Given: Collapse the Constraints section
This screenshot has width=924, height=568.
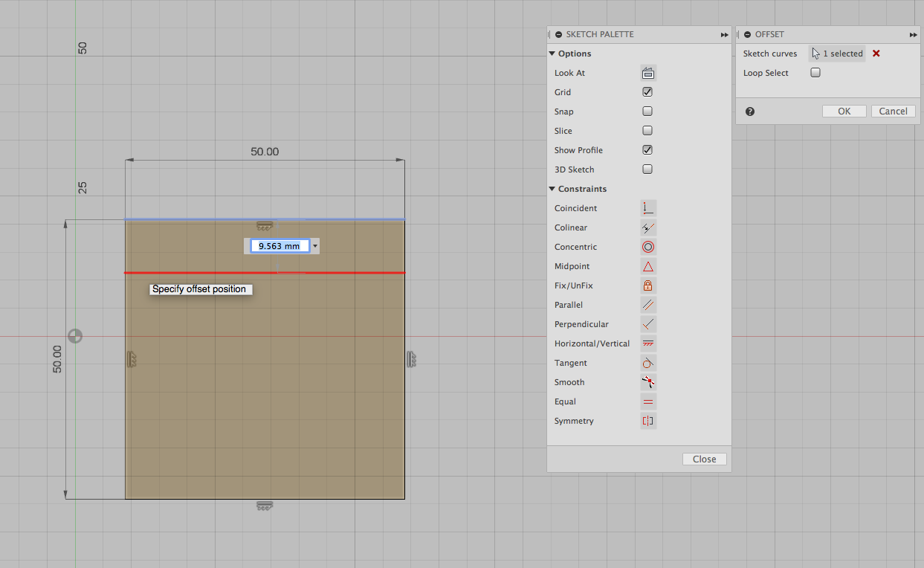Looking at the screenshot, I should tap(552, 189).
